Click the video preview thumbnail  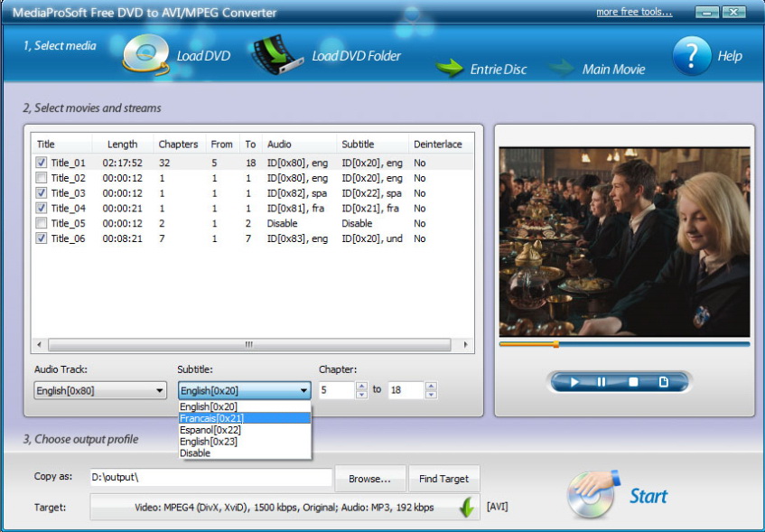(624, 241)
